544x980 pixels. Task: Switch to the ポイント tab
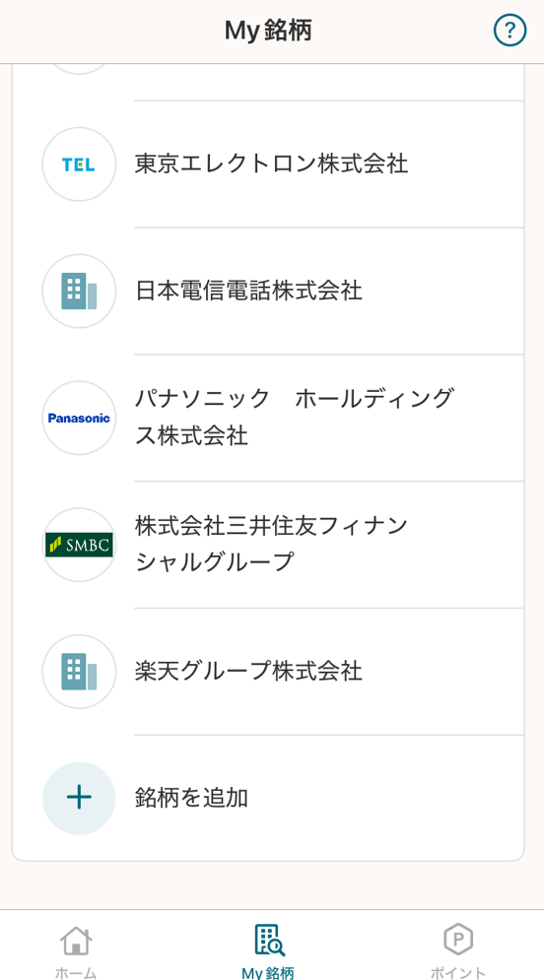(x=457, y=972)
